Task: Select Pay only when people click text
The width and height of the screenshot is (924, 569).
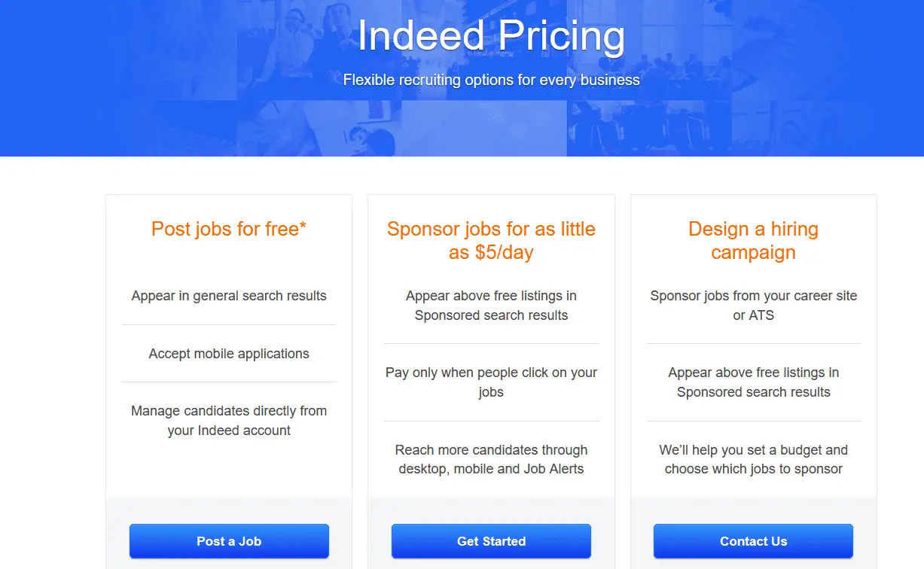Action: [x=491, y=382]
